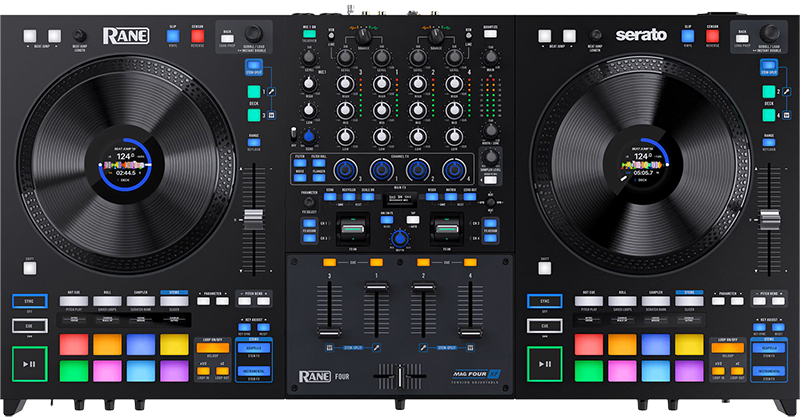Select deck 1 on the left side

pos(254,92)
